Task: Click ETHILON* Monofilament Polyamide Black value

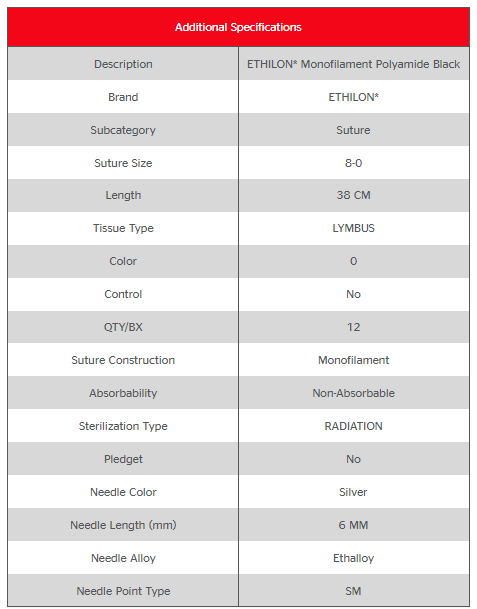Action: coord(353,64)
